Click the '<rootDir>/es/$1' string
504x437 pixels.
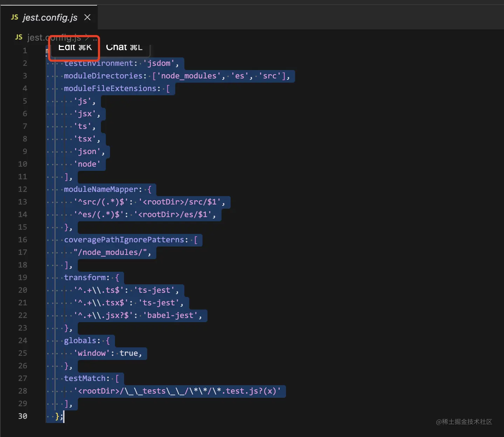click(x=173, y=214)
